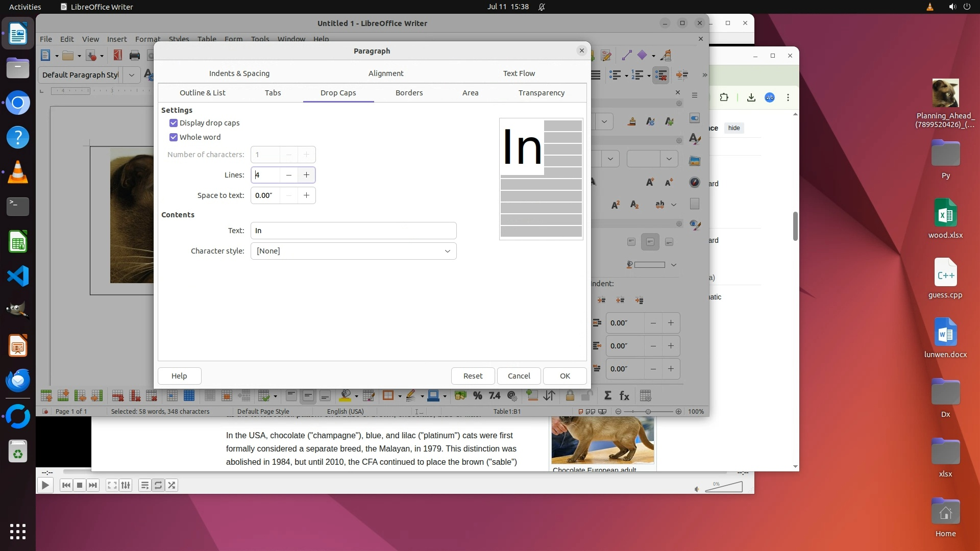Click the Print icon in Writer toolbar
This screenshot has width=980, height=551.
[135, 55]
